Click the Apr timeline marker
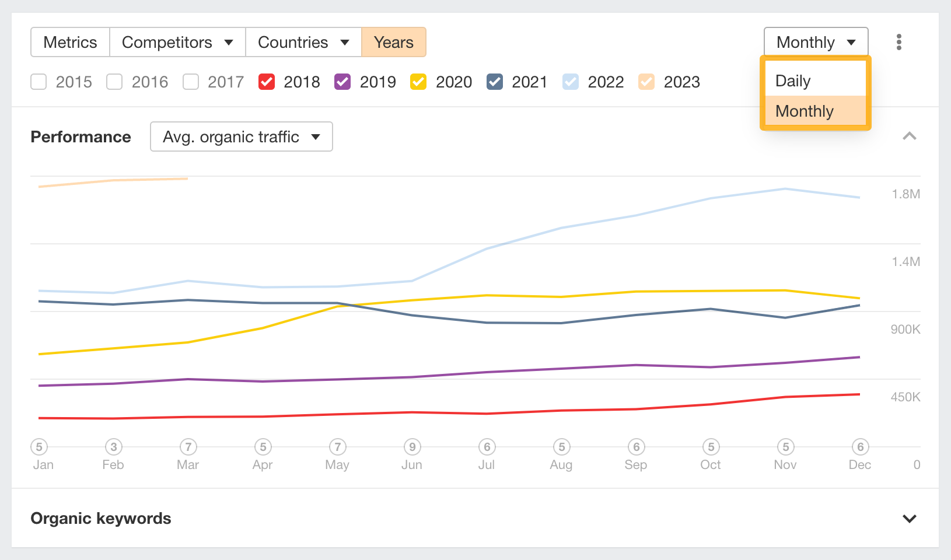This screenshot has height=560, width=951. coord(263,447)
